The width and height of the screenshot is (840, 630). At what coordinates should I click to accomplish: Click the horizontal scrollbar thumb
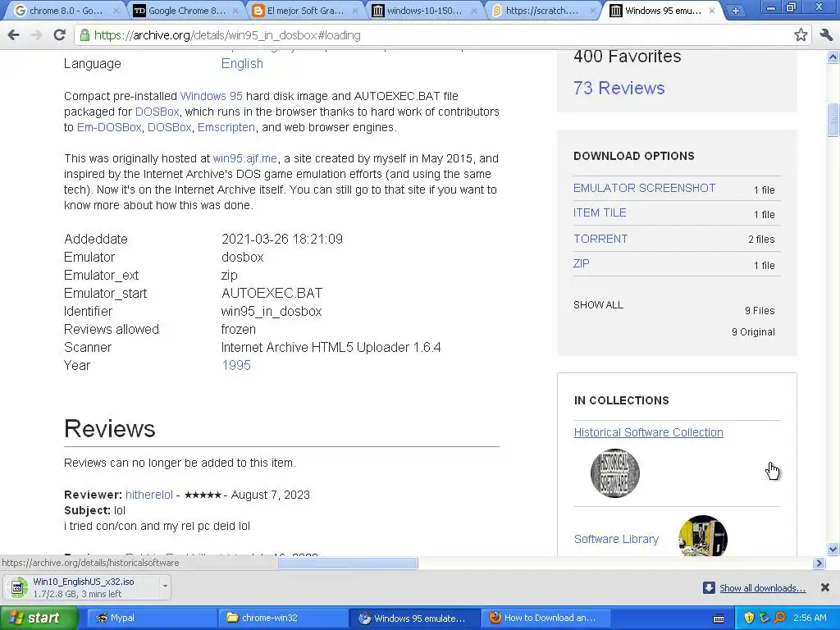click(x=348, y=563)
